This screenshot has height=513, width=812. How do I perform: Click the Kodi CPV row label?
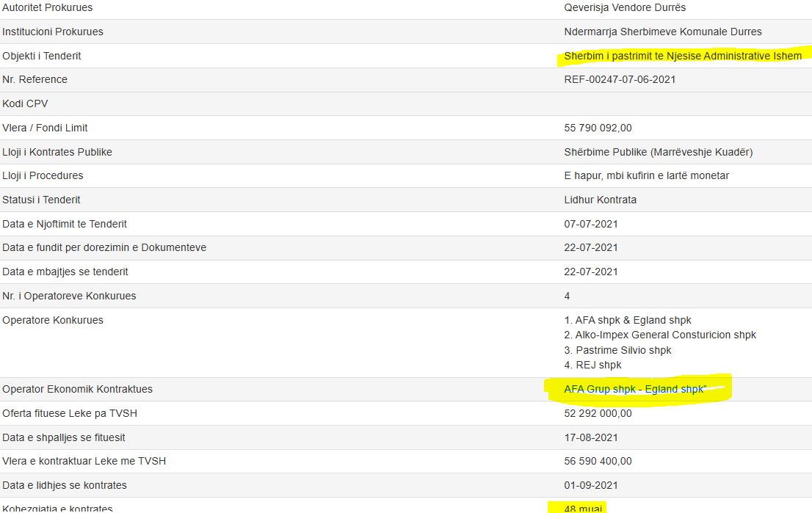point(25,103)
